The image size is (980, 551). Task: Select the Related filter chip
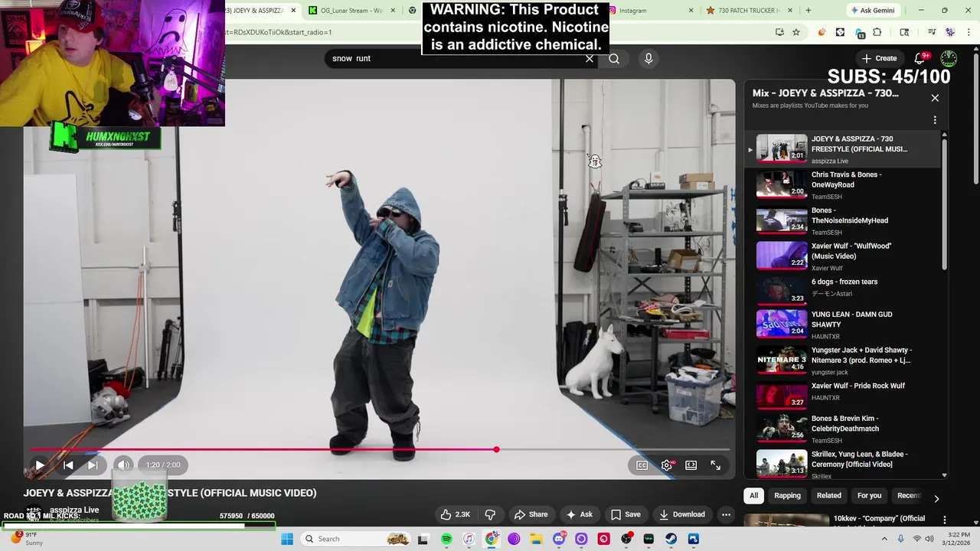[x=828, y=495]
